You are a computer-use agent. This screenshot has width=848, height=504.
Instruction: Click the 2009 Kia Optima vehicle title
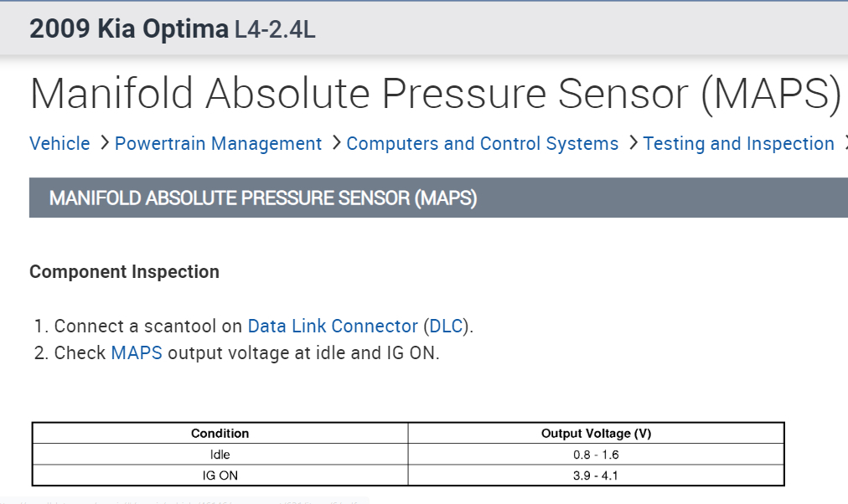(128, 29)
